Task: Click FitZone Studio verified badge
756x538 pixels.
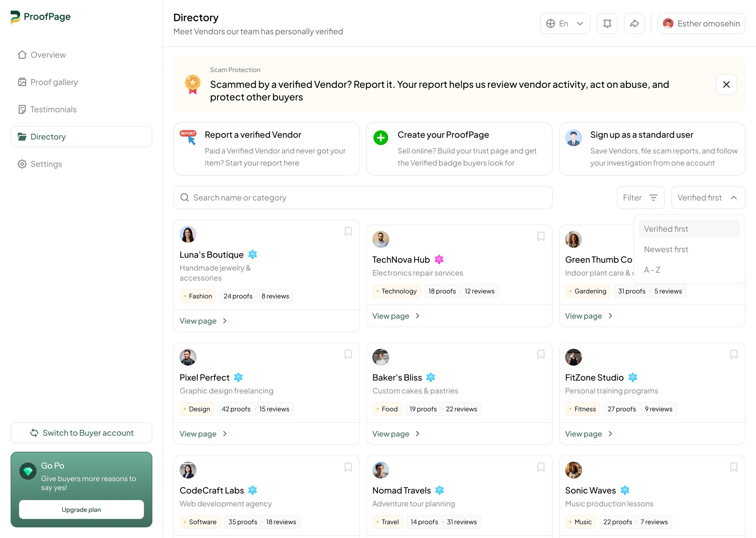Action: 633,377
